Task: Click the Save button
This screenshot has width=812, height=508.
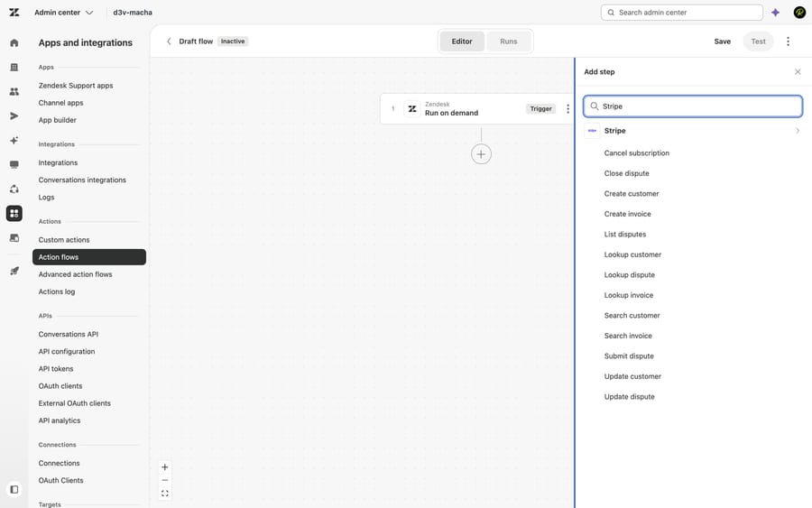Action: [x=723, y=42]
